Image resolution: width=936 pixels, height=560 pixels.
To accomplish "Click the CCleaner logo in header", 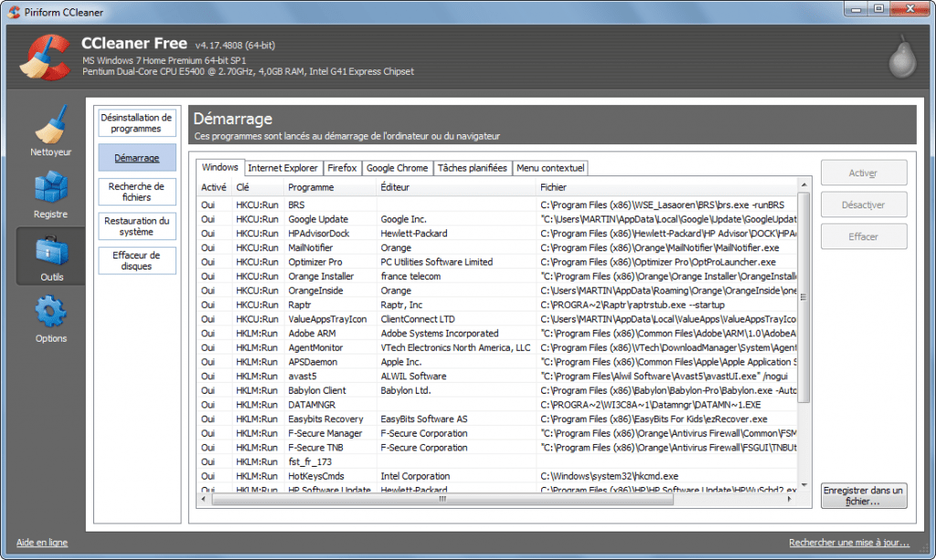I will [x=45, y=58].
